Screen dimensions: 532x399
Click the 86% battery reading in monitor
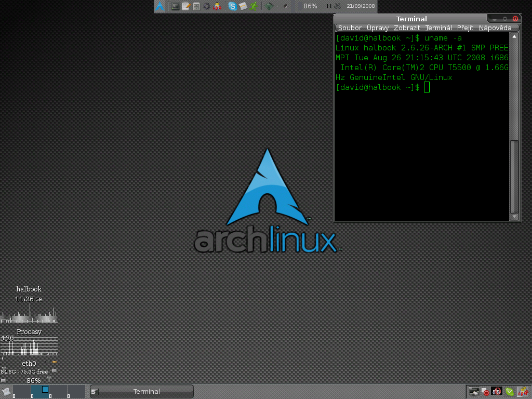pyautogui.click(x=34, y=381)
